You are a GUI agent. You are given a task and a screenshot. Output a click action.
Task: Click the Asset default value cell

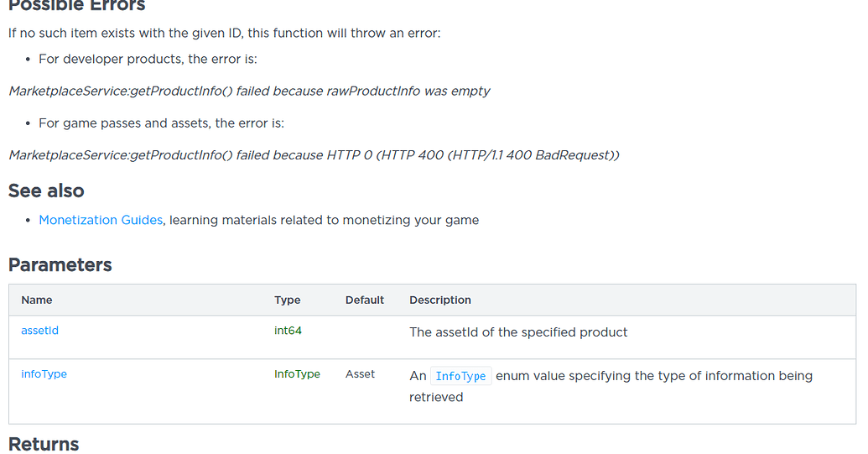[360, 374]
